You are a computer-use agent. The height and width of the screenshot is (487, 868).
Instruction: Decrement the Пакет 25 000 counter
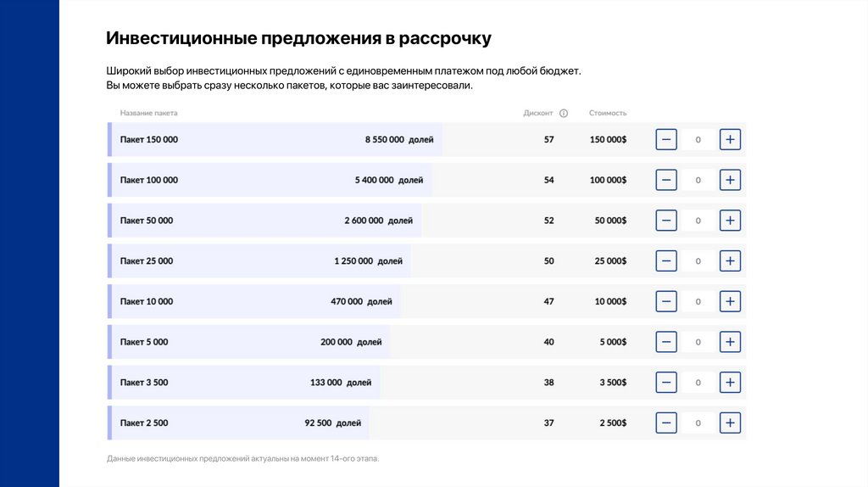(x=666, y=260)
